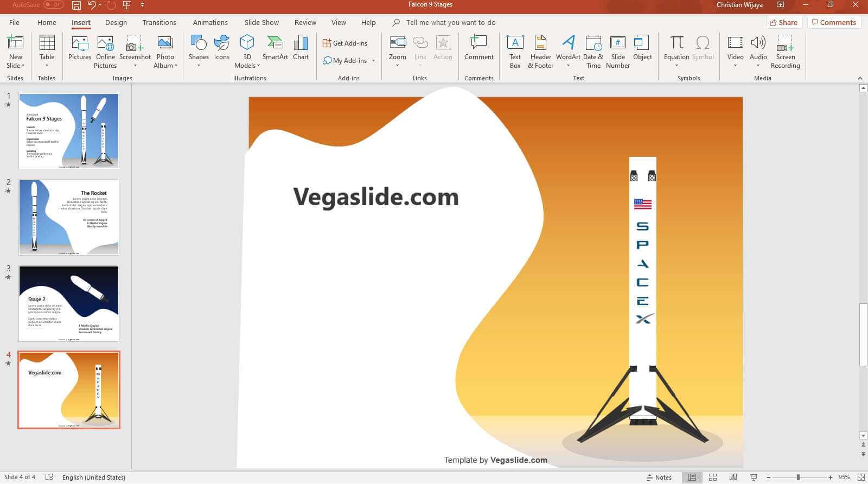This screenshot has height=484, width=868.
Task: Toggle the Notes pane
Action: (x=659, y=477)
